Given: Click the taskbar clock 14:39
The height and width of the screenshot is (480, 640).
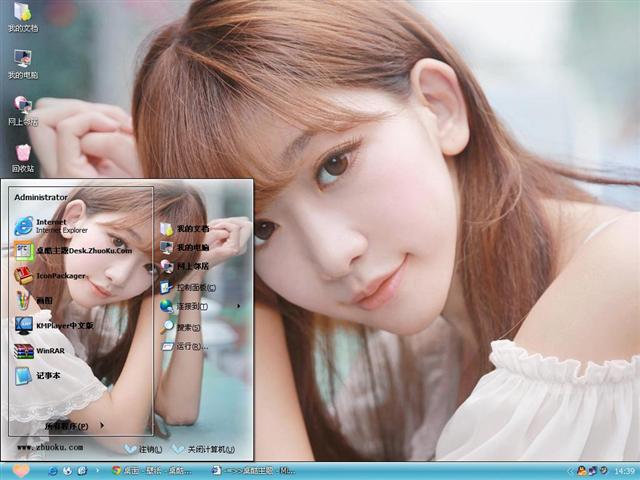Looking at the screenshot, I should pyautogui.click(x=624, y=471).
